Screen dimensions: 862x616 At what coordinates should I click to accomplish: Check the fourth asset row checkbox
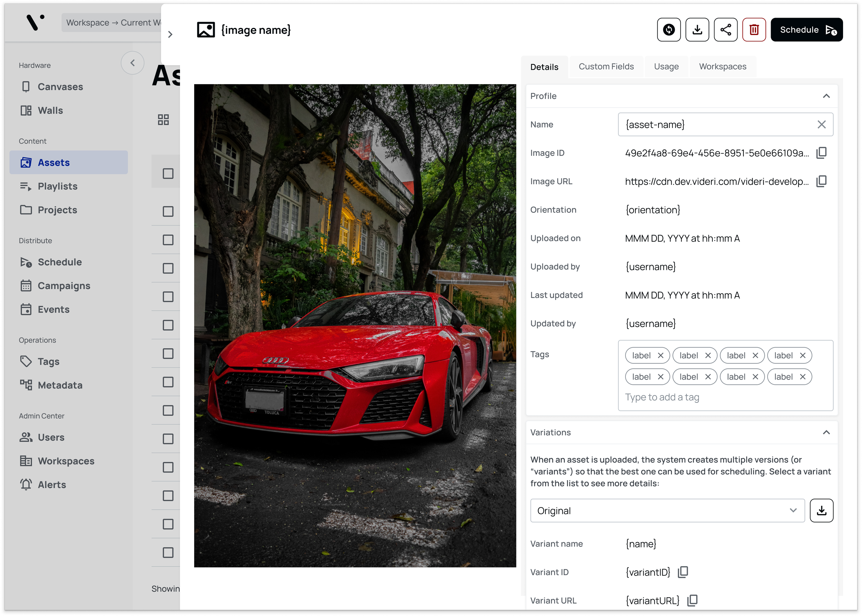click(x=168, y=297)
